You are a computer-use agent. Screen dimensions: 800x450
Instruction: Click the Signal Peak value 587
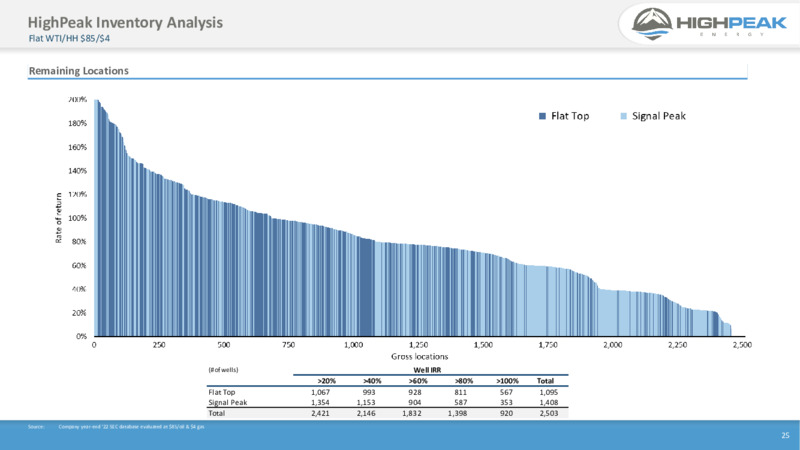[x=460, y=403]
